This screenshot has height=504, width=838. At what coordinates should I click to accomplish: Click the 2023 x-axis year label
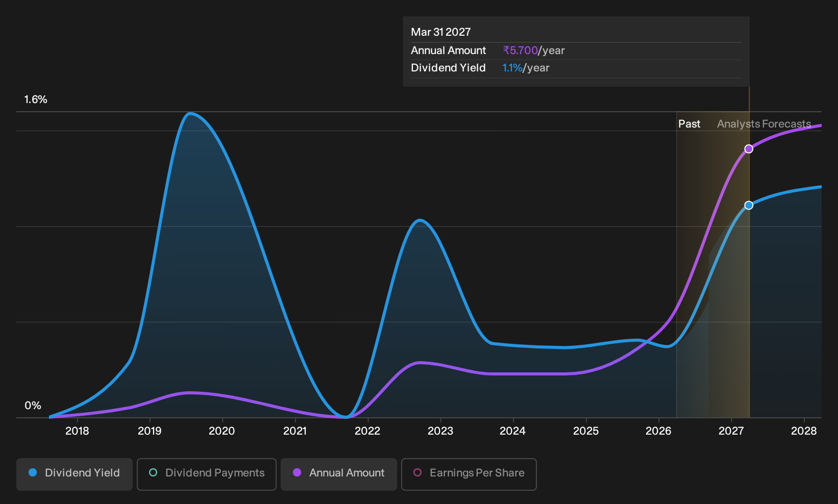440,431
